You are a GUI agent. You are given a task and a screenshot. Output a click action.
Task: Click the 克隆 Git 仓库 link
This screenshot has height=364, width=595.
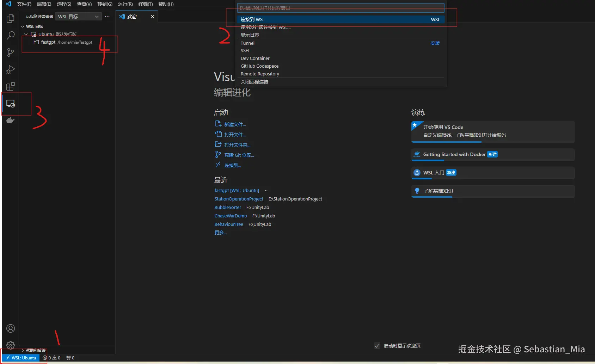(x=239, y=155)
